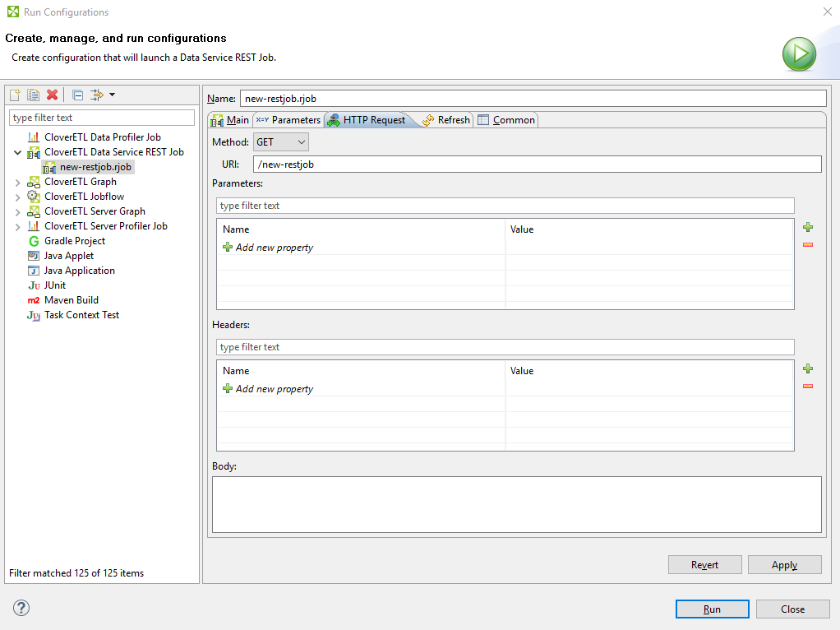Select new-restjob.rjob in the tree
Image resolution: width=840 pixels, height=630 pixels.
pyautogui.click(x=95, y=167)
